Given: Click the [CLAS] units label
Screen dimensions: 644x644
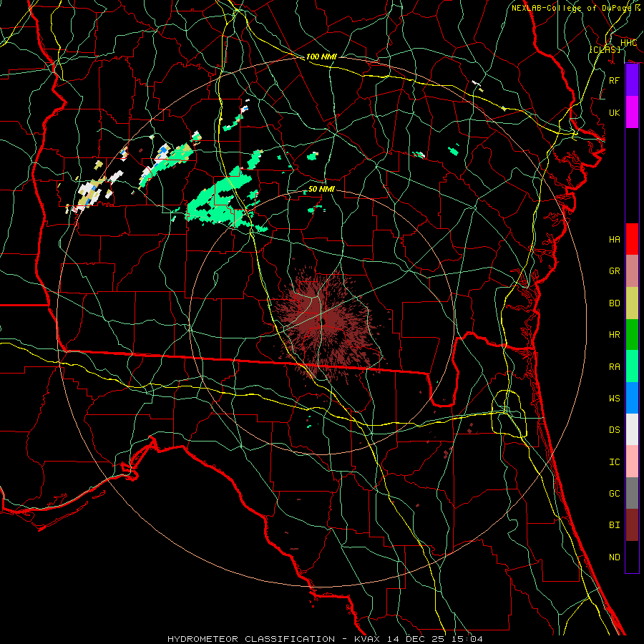Looking at the screenshot, I should coord(605,49).
